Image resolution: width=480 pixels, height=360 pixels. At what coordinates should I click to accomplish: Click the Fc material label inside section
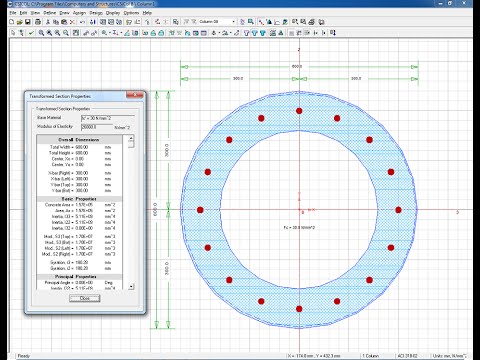[299, 228]
